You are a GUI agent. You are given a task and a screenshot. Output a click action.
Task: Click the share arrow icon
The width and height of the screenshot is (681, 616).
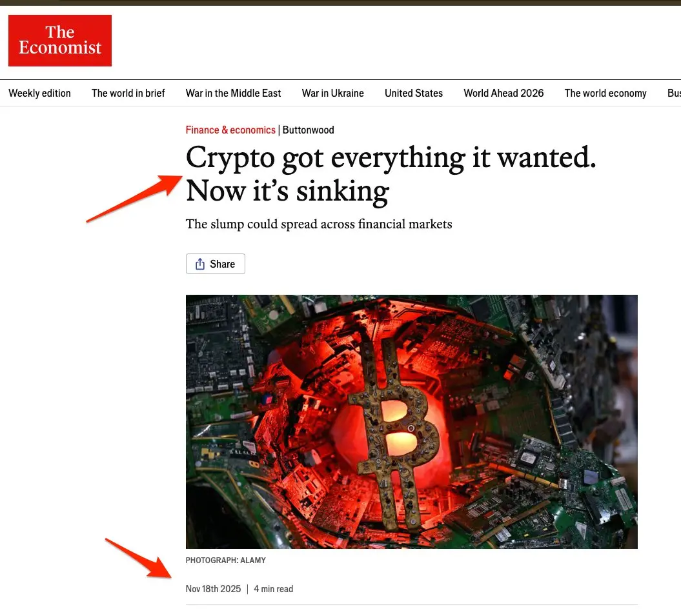(x=200, y=264)
